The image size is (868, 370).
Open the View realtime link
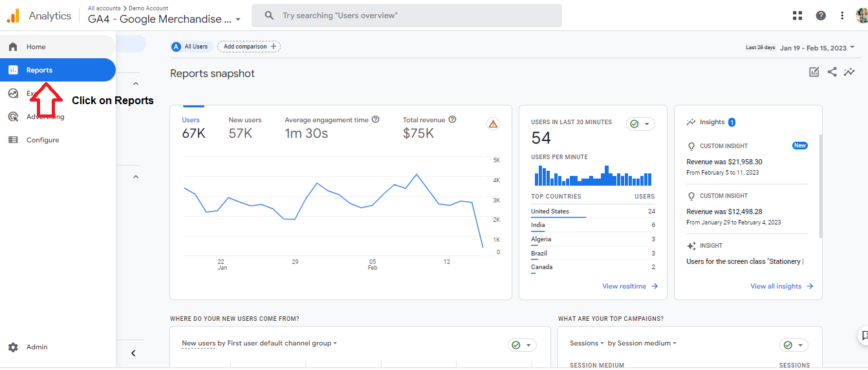point(630,286)
